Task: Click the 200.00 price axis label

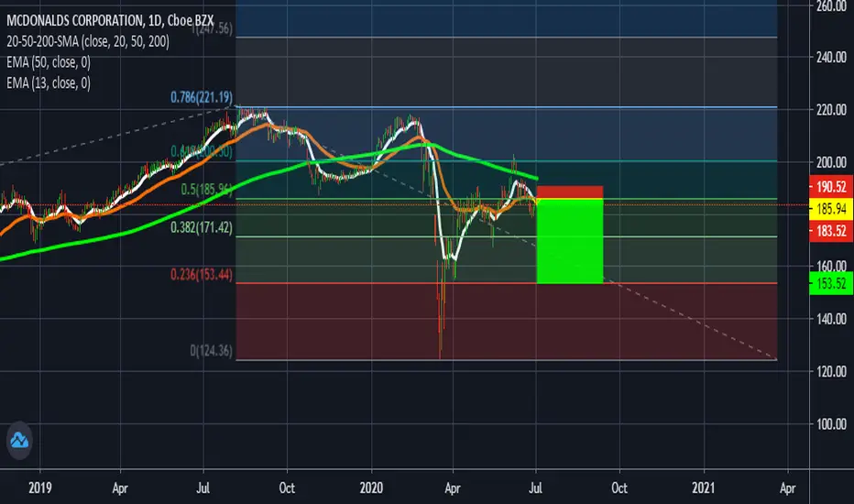Action: point(831,162)
